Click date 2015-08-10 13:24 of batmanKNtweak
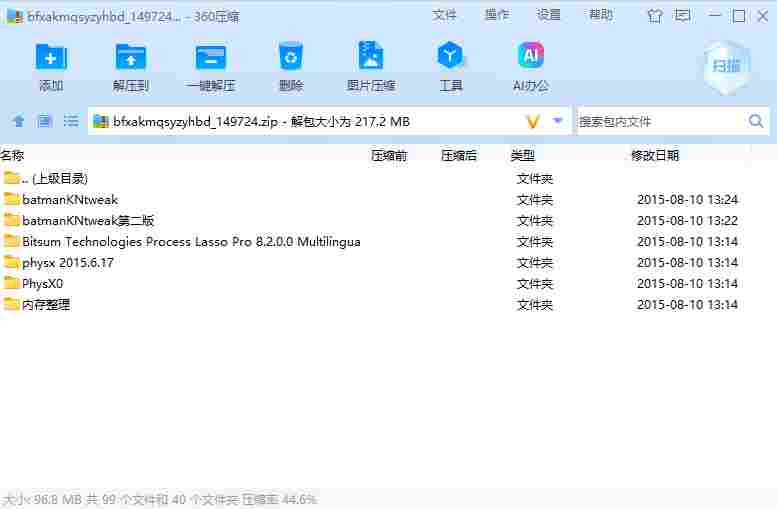 click(687, 200)
